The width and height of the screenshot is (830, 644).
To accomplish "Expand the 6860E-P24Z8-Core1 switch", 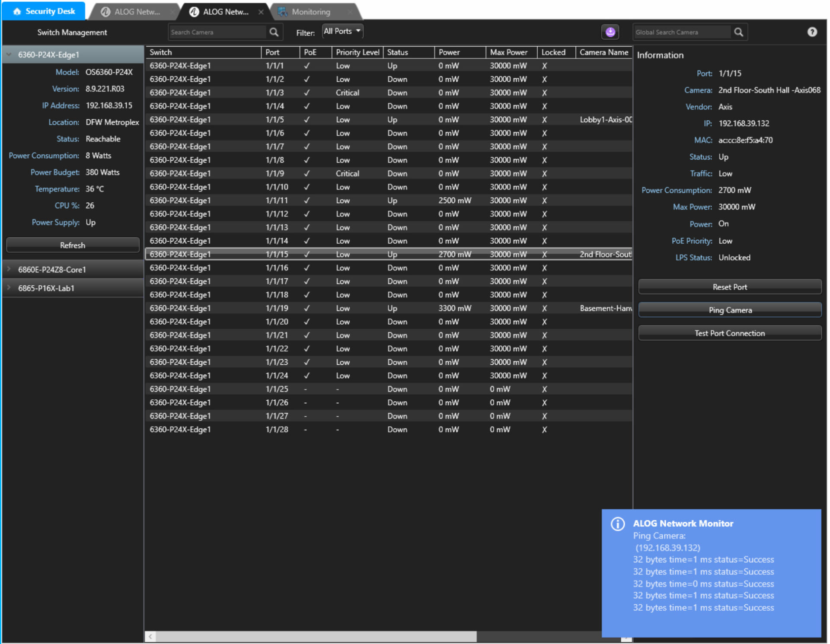I will [9, 269].
